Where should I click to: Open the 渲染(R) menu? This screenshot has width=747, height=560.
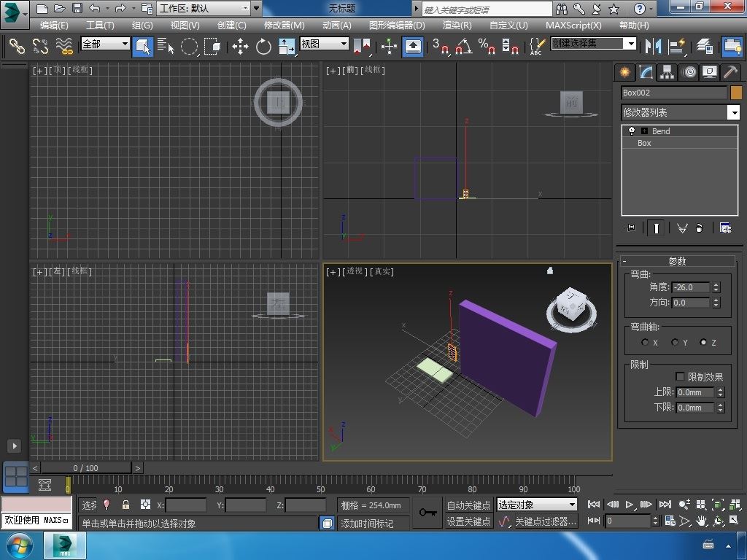pyautogui.click(x=457, y=25)
